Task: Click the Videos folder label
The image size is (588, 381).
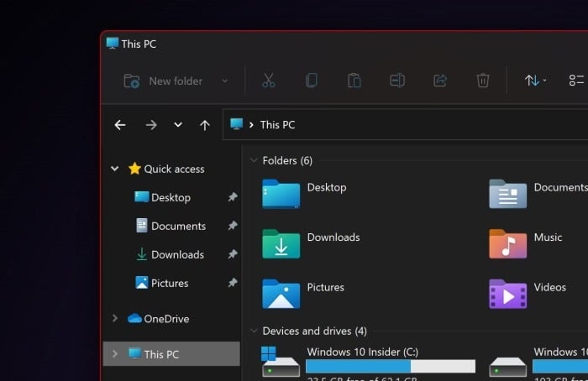Action: point(549,287)
